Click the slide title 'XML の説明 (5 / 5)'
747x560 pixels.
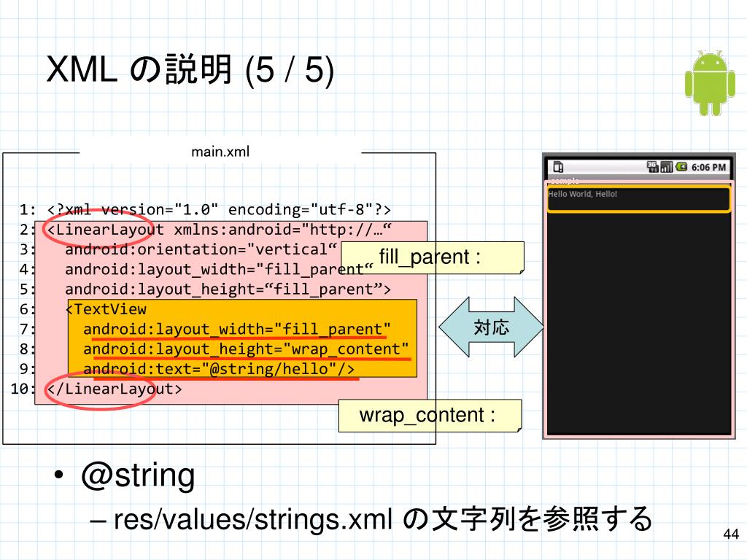[x=190, y=70]
